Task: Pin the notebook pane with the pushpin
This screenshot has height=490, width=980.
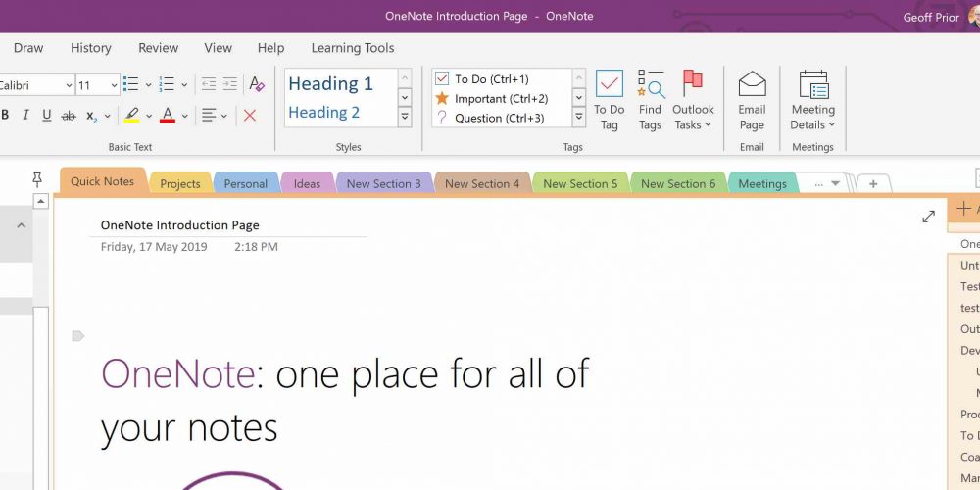Action: click(37, 180)
